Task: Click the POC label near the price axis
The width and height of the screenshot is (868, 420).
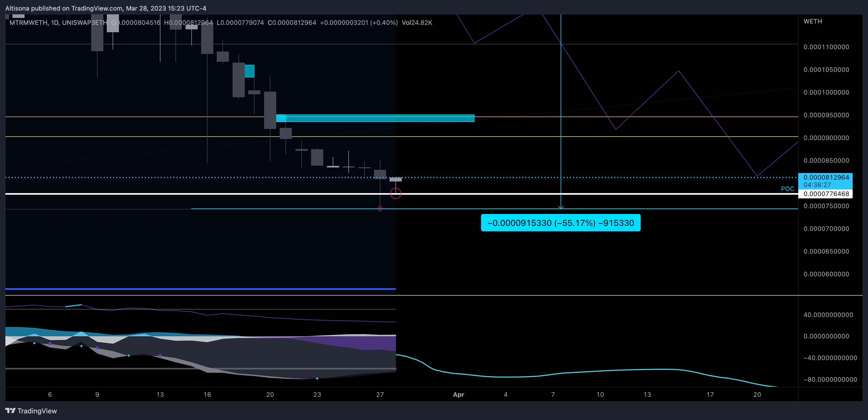Action: tap(787, 189)
